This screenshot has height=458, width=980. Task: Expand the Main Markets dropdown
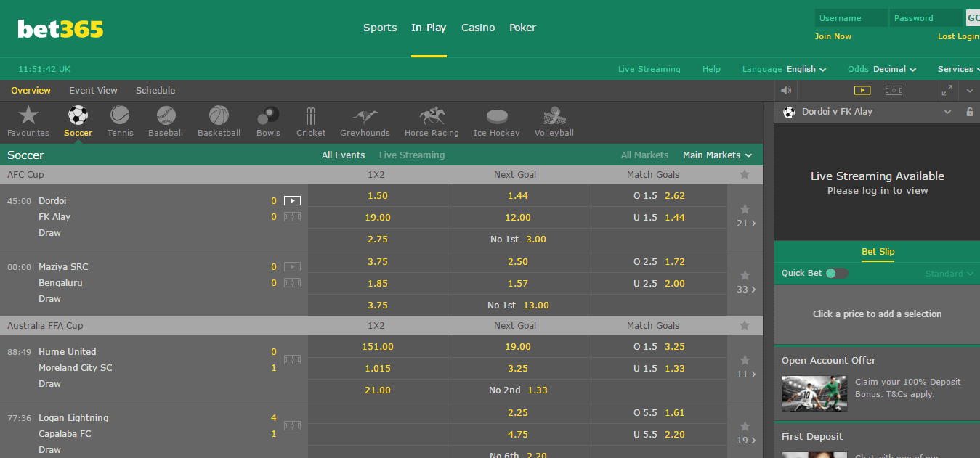[717, 155]
